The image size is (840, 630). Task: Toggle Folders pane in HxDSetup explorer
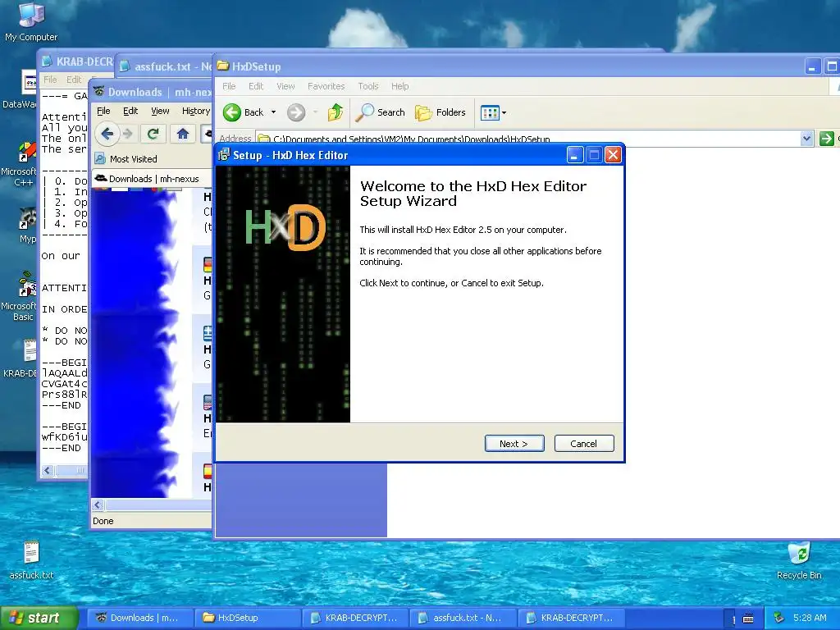point(441,112)
